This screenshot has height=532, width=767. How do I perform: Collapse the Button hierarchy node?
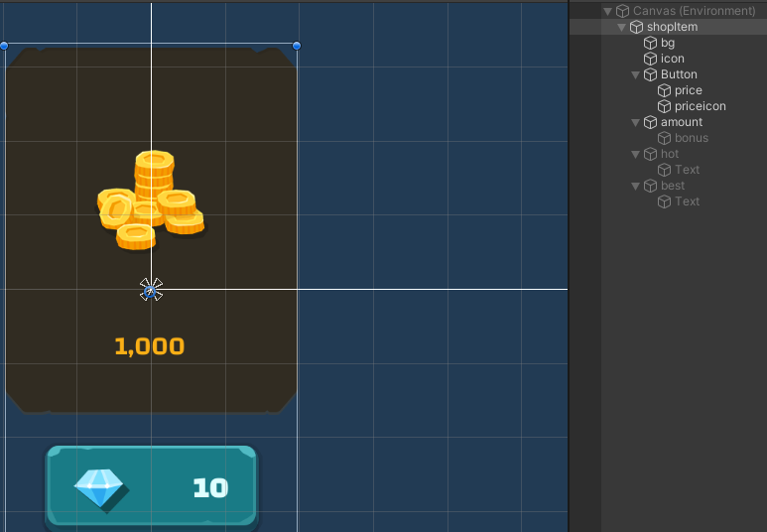(635, 74)
